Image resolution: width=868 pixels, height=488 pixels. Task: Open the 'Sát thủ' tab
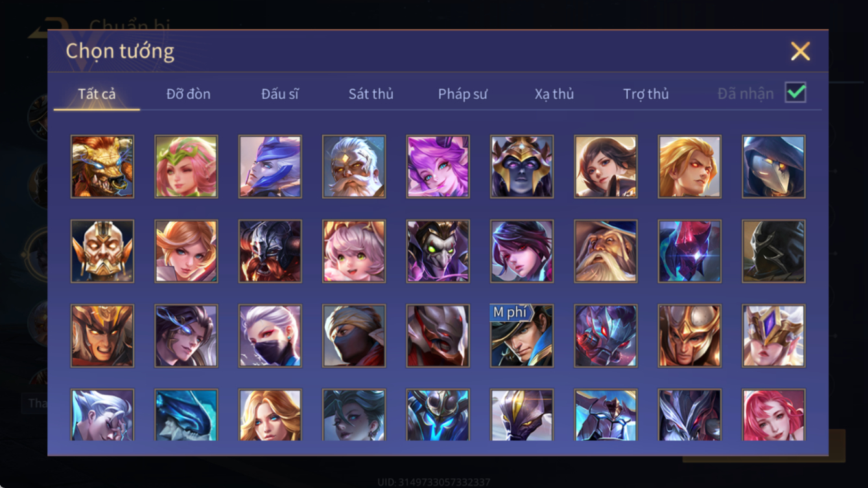[x=371, y=94]
